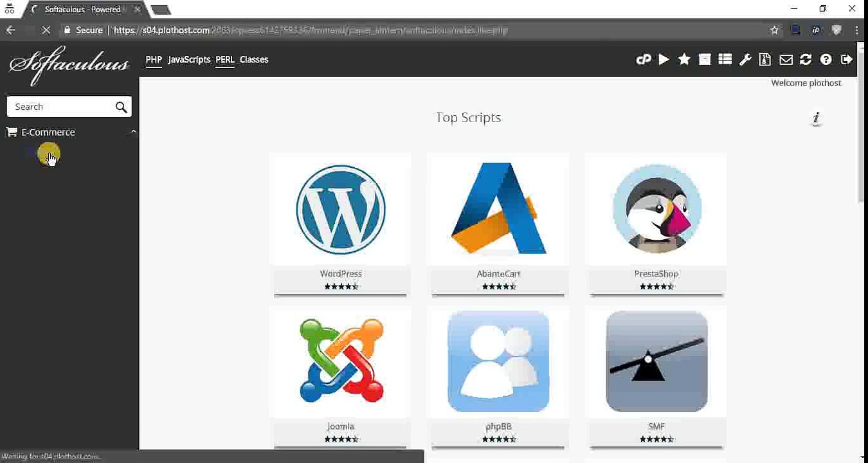
Task: Open the help question mark icon
Action: [x=826, y=60]
